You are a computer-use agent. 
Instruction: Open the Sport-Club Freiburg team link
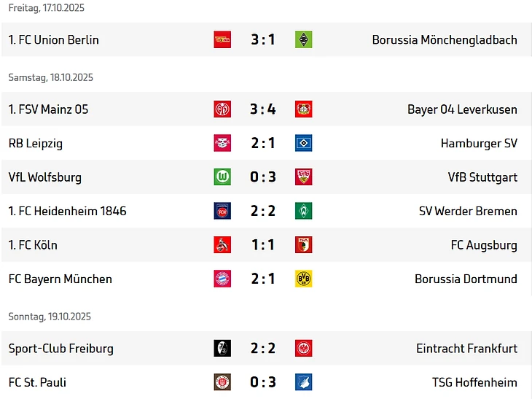(x=61, y=348)
